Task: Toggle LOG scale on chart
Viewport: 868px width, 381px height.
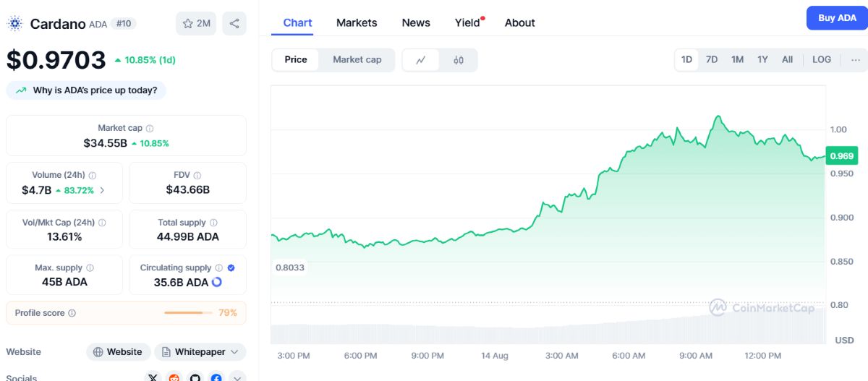Action: pos(822,60)
